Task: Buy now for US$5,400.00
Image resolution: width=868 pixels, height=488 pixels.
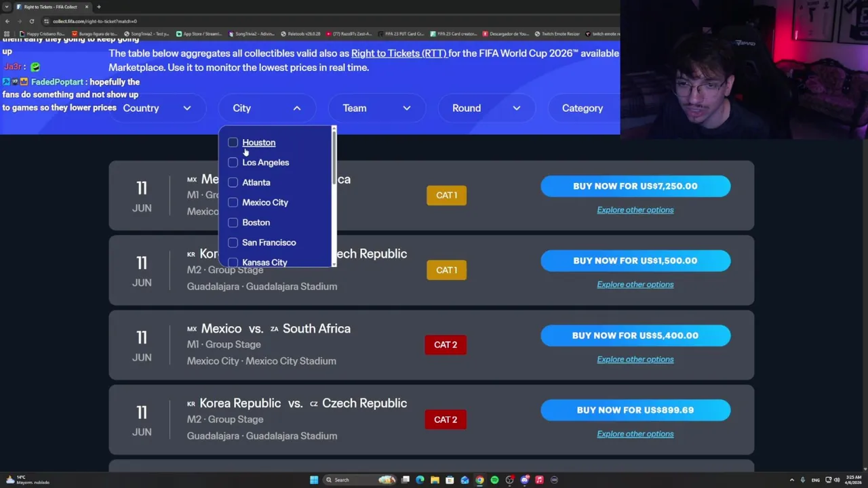Action: (x=635, y=335)
